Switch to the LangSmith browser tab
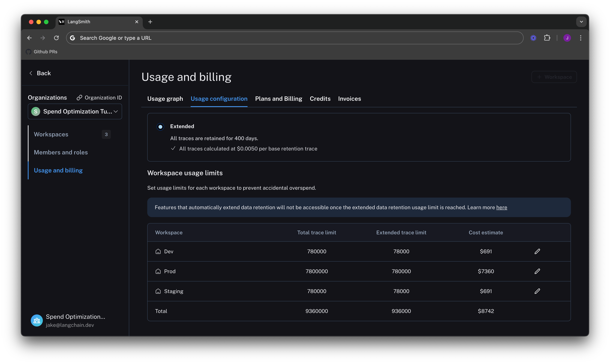This screenshot has height=364, width=610. (99, 22)
